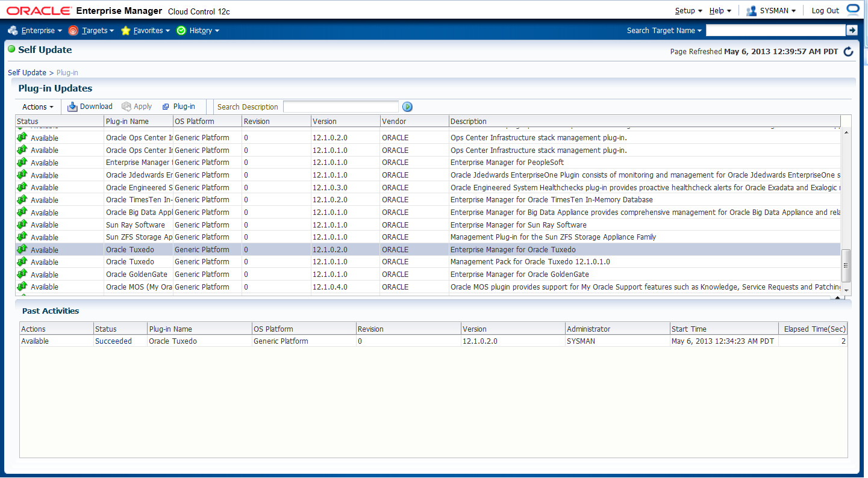Click the Download toolbar icon
This screenshot has height=478, width=868.
point(73,107)
